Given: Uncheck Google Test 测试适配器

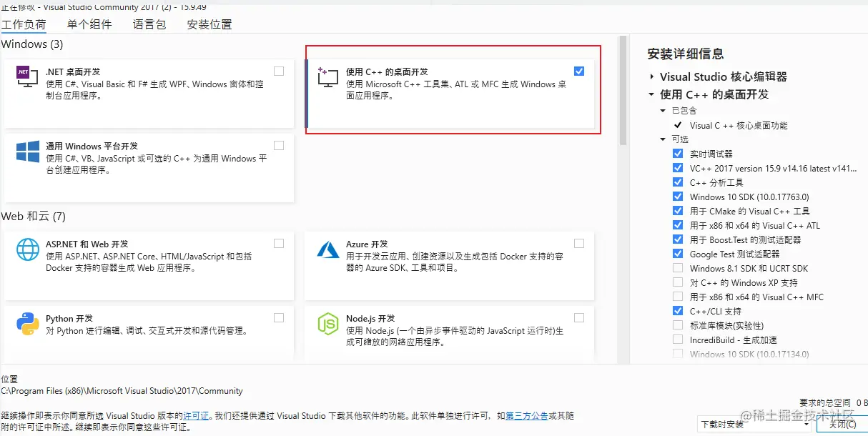Looking at the screenshot, I should click(x=678, y=254).
